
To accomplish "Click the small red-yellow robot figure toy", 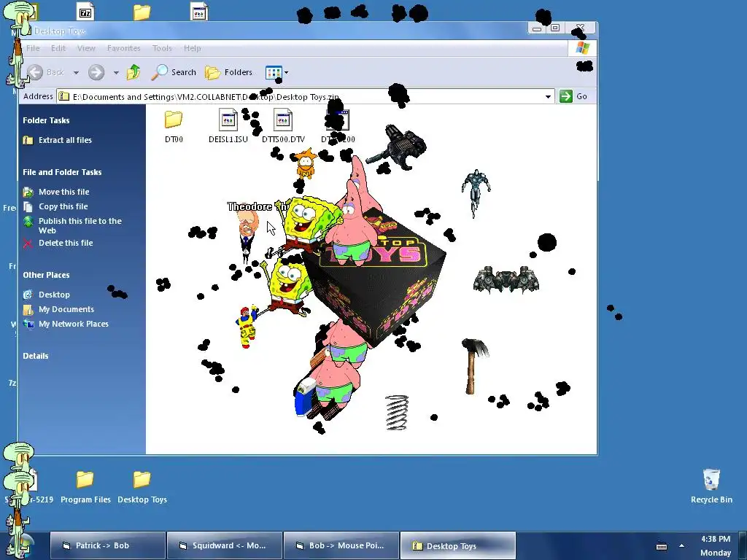I will click(x=247, y=327).
